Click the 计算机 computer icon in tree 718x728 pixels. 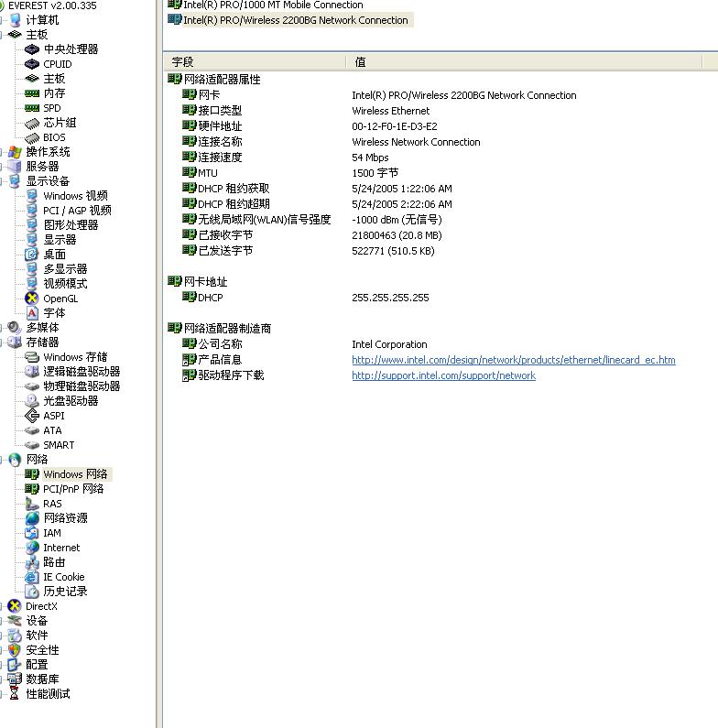click(16, 20)
